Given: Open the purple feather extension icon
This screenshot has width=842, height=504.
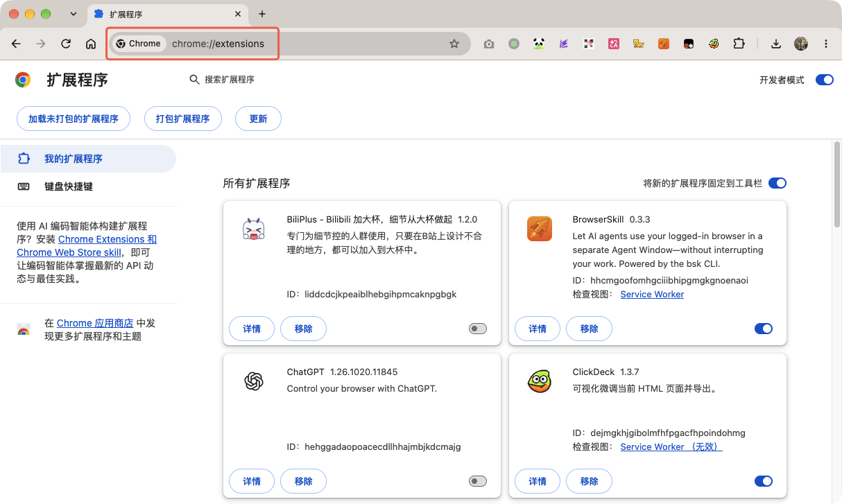Looking at the screenshot, I should (564, 44).
